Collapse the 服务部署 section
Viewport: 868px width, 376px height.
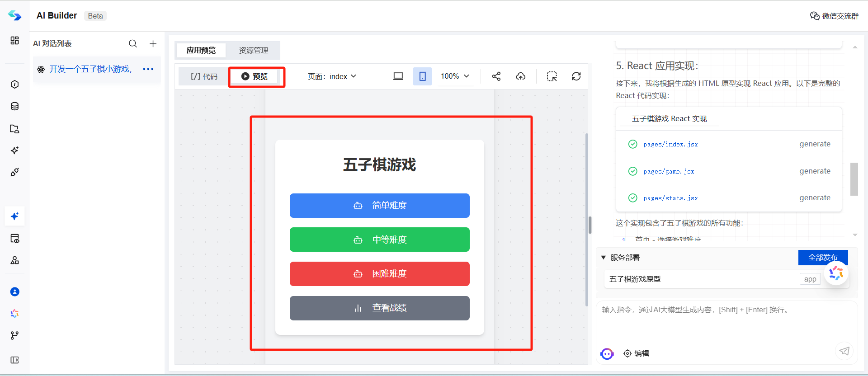[x=603, y=258]
